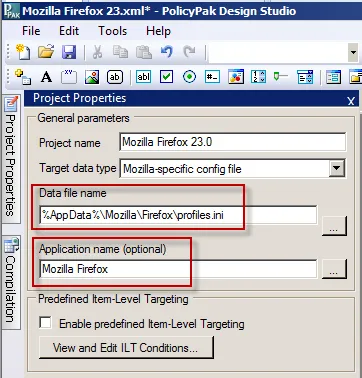362x378 pixels.
Task: Select the 'ab' button control tool
Action: (115, 77)
